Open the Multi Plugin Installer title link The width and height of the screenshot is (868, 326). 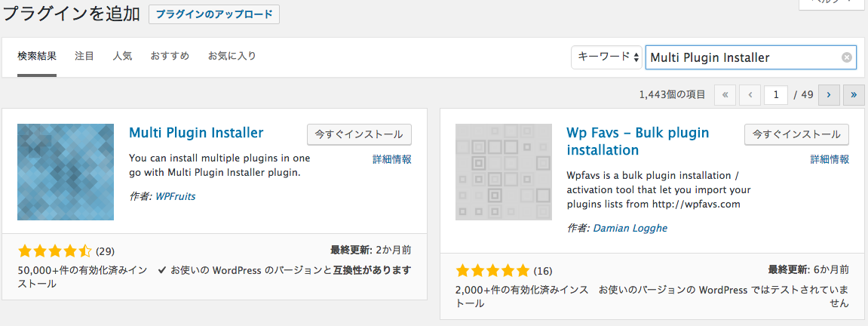(x=196, y=133)
